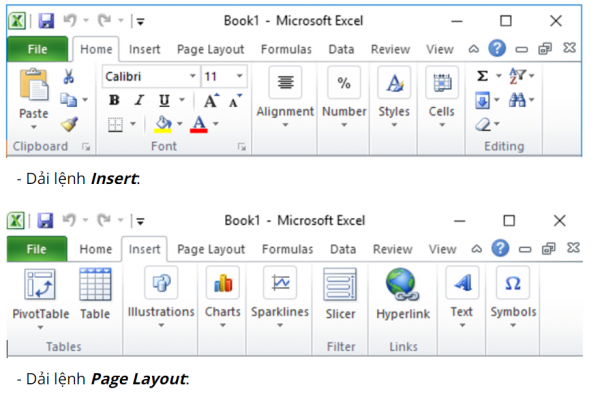Click the Slicer button

(x=340, y=294)
